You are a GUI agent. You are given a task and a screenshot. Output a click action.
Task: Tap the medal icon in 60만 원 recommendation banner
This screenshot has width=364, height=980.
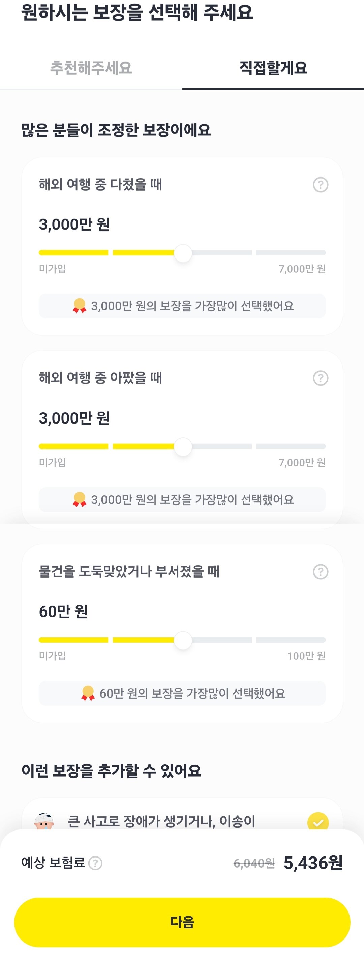(88, 693)
